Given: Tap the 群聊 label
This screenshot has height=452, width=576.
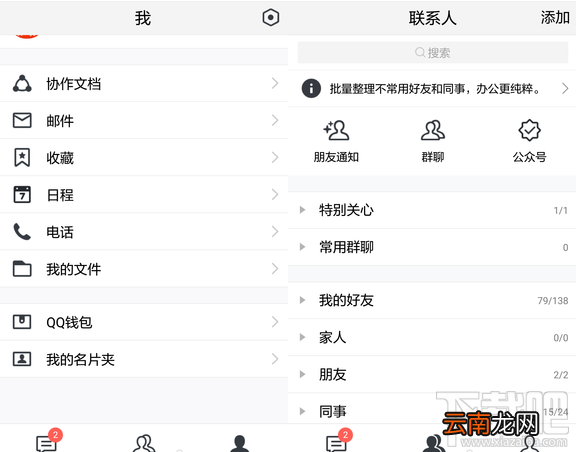Looking at the screenshot, I should click(433, 157).
